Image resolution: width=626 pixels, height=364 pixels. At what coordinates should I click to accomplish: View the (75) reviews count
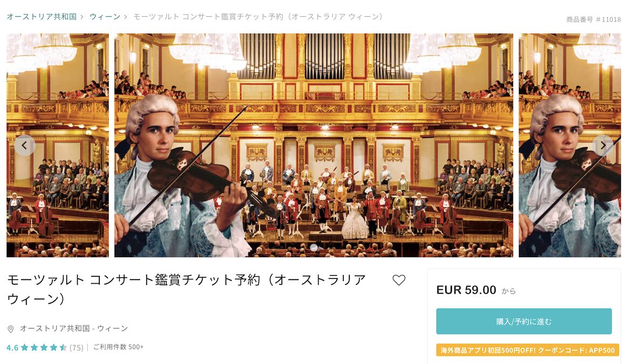(x=76, y=348)
